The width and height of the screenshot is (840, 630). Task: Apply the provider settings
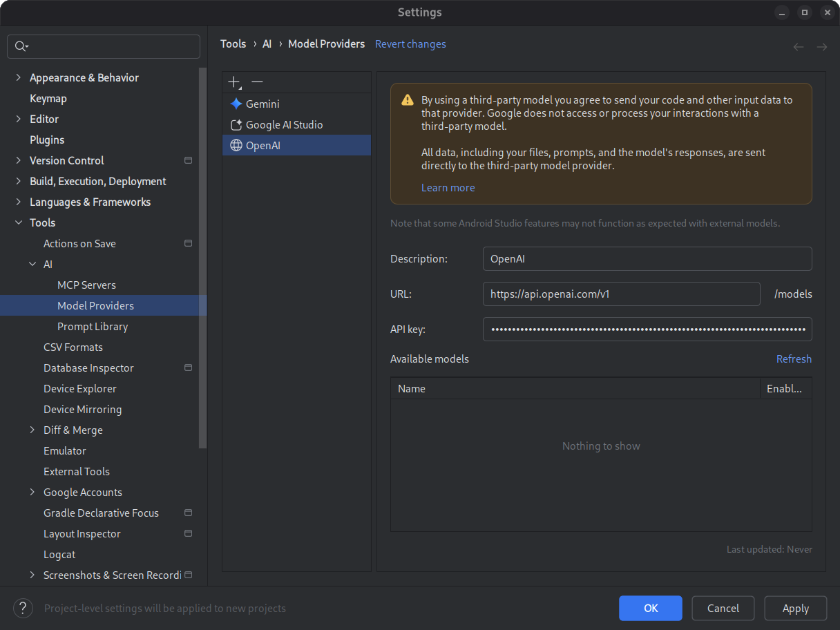[795, 608]
